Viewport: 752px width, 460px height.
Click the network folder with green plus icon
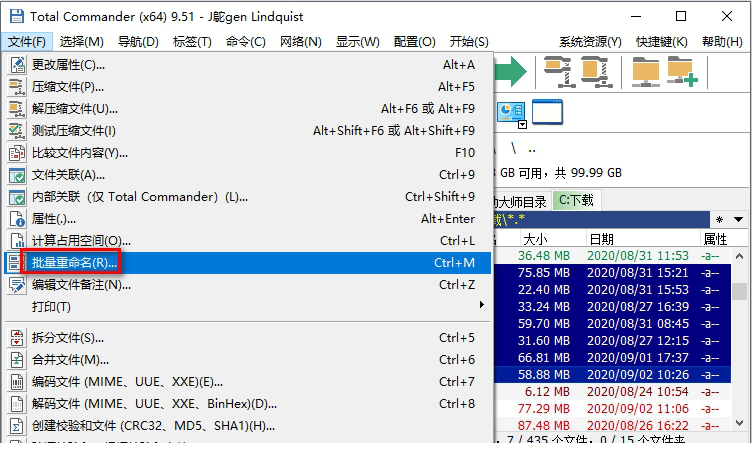(682, 72)
